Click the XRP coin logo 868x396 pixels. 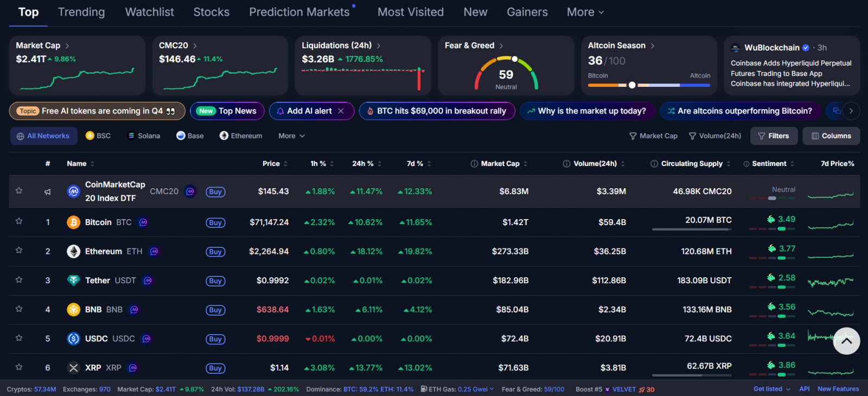[73, 368]
